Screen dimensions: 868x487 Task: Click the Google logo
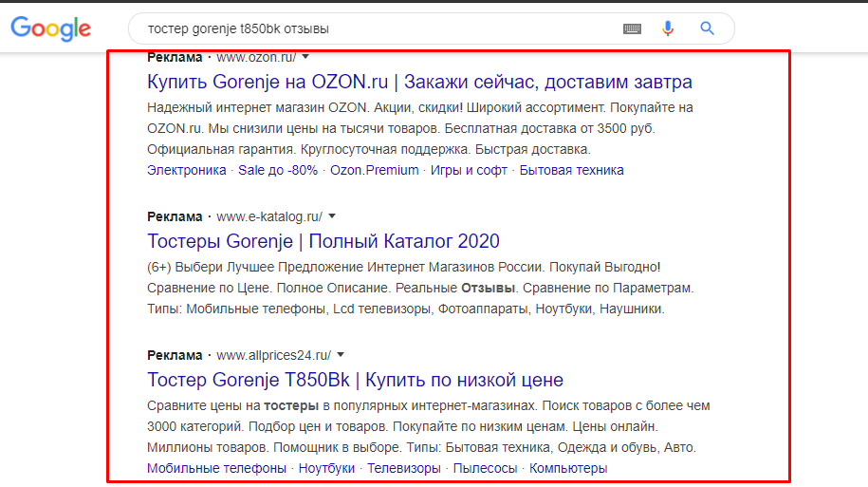[x=50, y=28]
